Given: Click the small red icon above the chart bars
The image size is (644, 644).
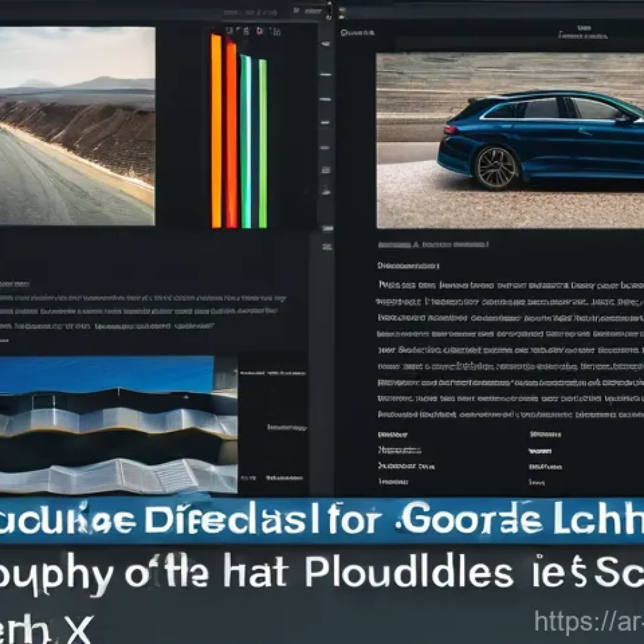Looking at the screenshot, I should pos(259,30).
